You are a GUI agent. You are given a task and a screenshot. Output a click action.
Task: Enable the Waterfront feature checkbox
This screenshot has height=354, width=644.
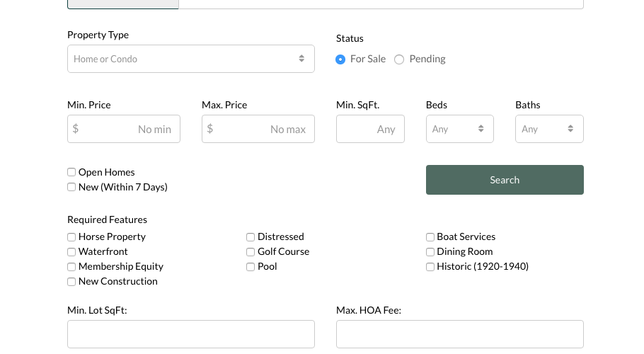(x=71, y=252)
